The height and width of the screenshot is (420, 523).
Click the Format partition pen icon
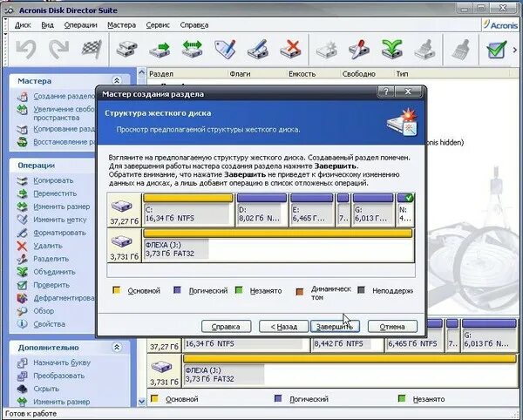coord(258,50)
